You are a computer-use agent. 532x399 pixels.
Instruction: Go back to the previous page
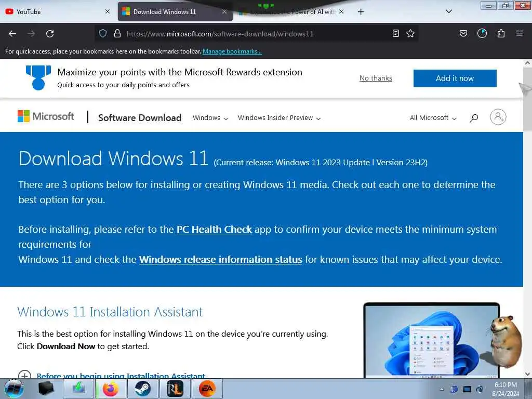click(x=12, y=34)
